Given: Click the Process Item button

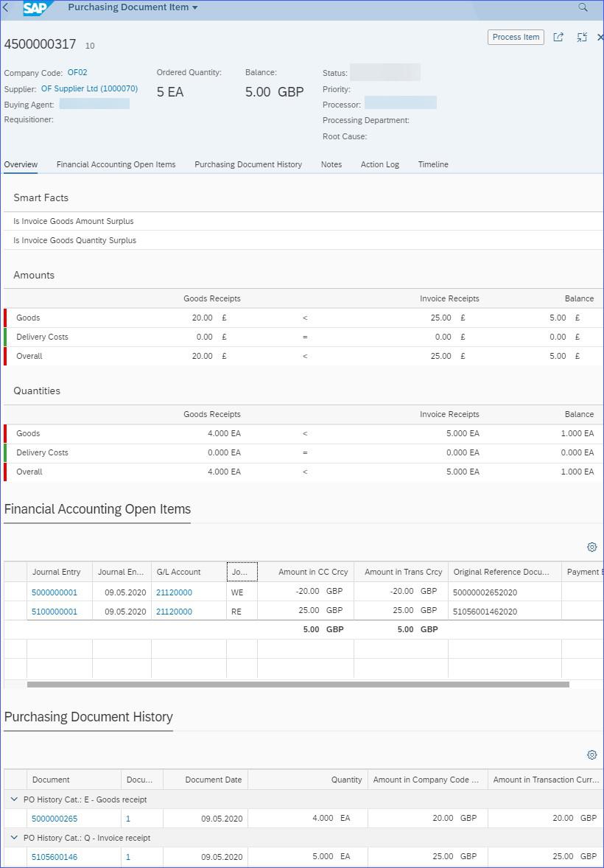Looking at the screenshot, I should (x=516, y=37).
